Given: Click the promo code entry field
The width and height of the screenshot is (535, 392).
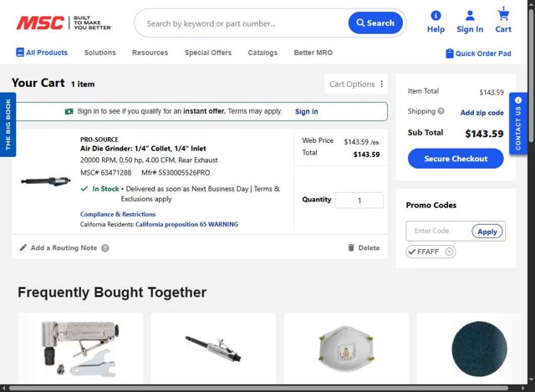Looking at the screenshot, I should pyautogui.click(x=438, y=232).
